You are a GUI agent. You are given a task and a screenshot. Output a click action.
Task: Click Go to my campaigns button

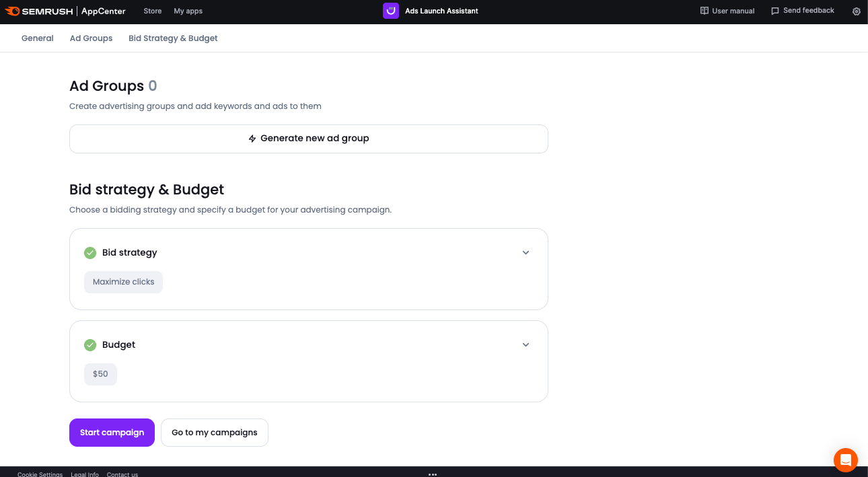(x=215, y=433)
